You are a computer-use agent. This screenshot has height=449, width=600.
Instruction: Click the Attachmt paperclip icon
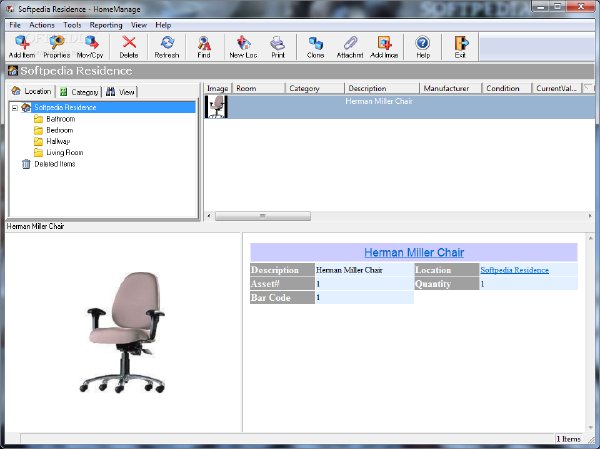pos(350,46)
